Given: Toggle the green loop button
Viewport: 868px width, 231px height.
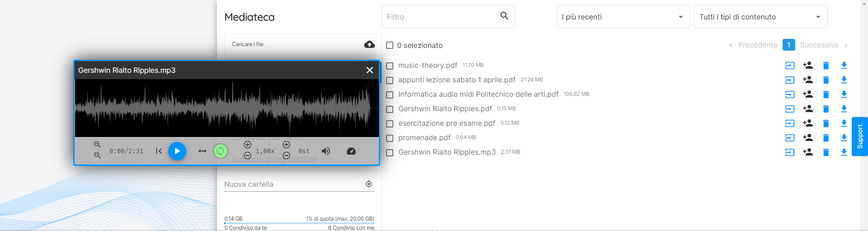Looking at the screenshot, I should pos(221,151).
